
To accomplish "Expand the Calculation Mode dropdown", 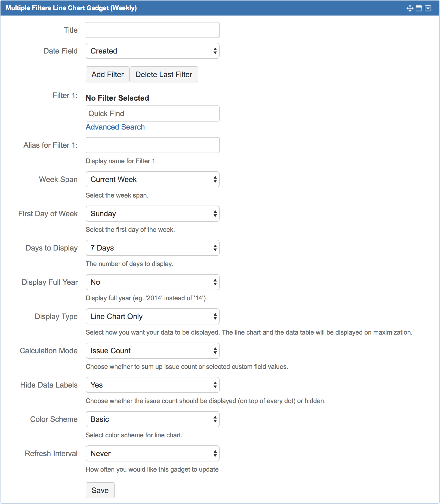I will click(x=152, y=351).
